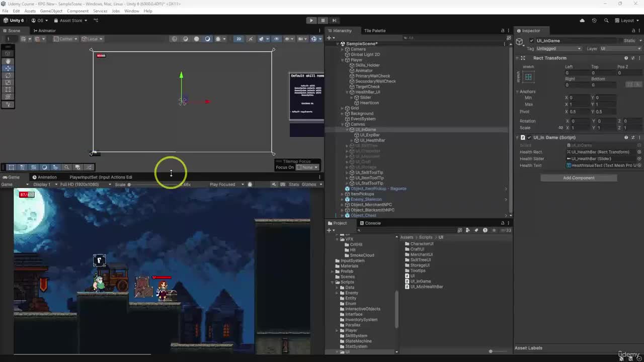Click the Pivot X input field
The image size is (644, 362).
(578, 112)
